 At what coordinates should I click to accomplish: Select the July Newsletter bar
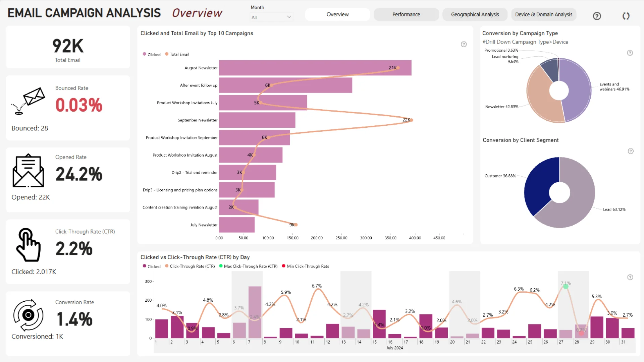(237, 225)
